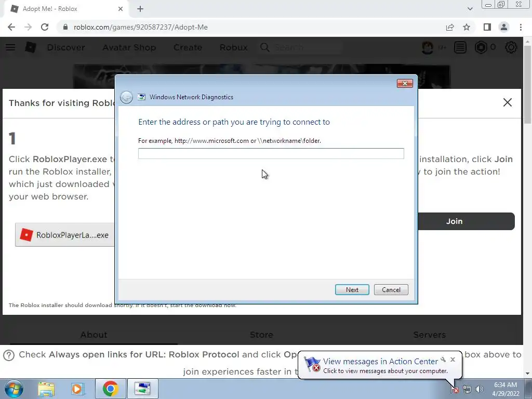Close the Action Center balloon notification
Image resolution: width=532 pixels, height=399 pixels.
pyautogui.click(x=453, y=360)
